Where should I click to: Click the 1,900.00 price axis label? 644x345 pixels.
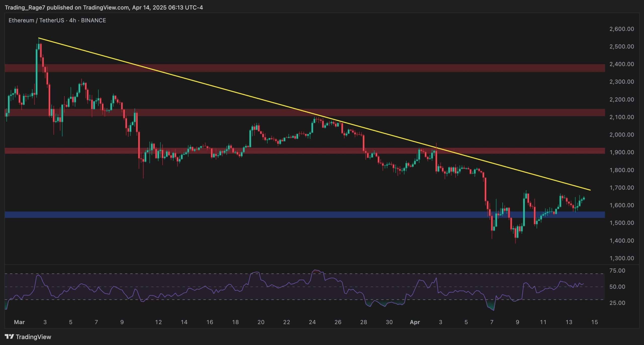point(621,152)
